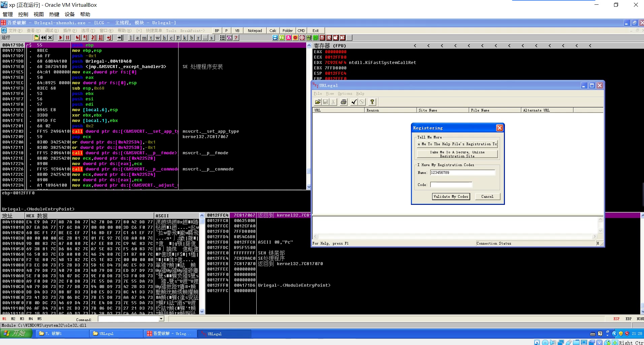
Task: Switch to '7. 破解1' taskbar item
Action: [63, 334]
